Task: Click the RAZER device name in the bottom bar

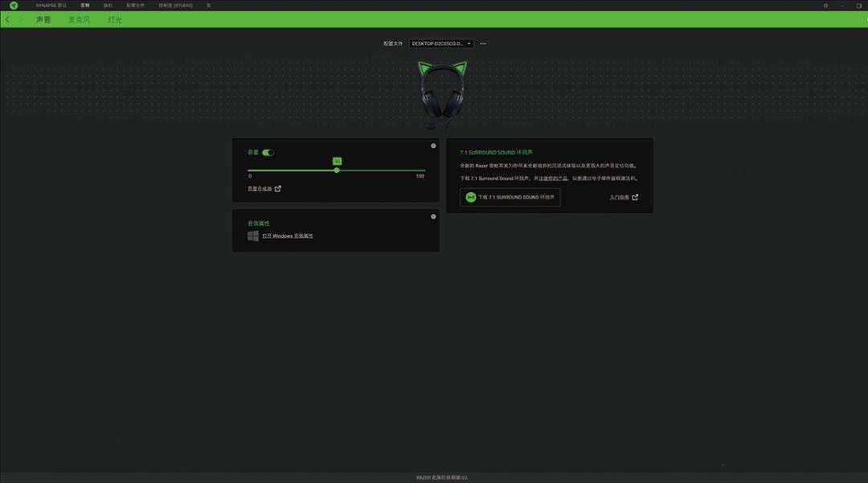Action: coord(442,477)
